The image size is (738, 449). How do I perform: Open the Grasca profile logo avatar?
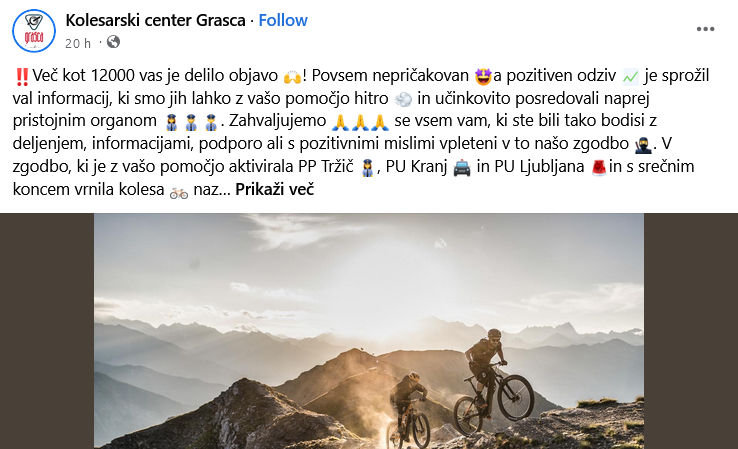click(x=34, y=31)
